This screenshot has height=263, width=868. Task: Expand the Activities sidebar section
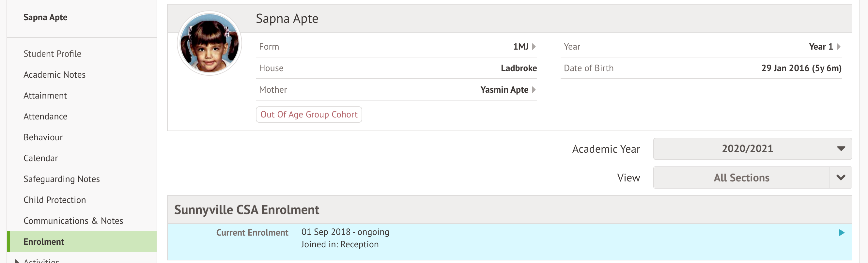17,261
